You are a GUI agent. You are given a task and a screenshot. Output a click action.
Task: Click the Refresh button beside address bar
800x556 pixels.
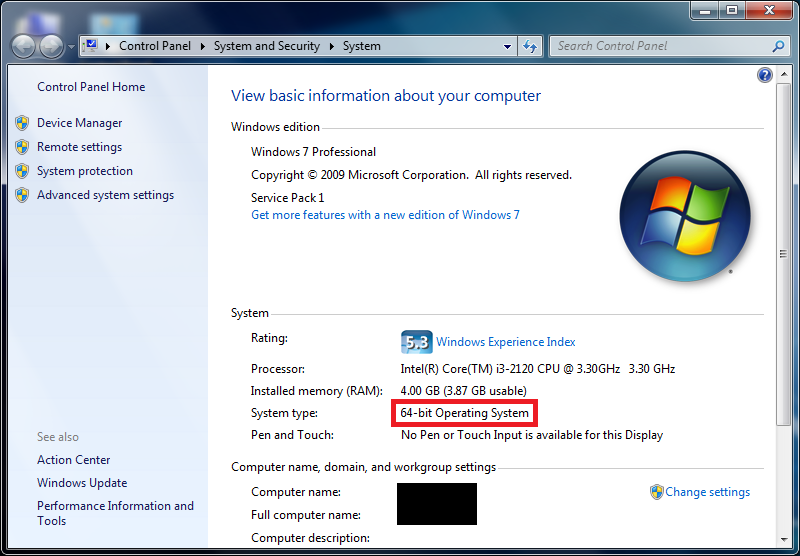pos(530,46)
